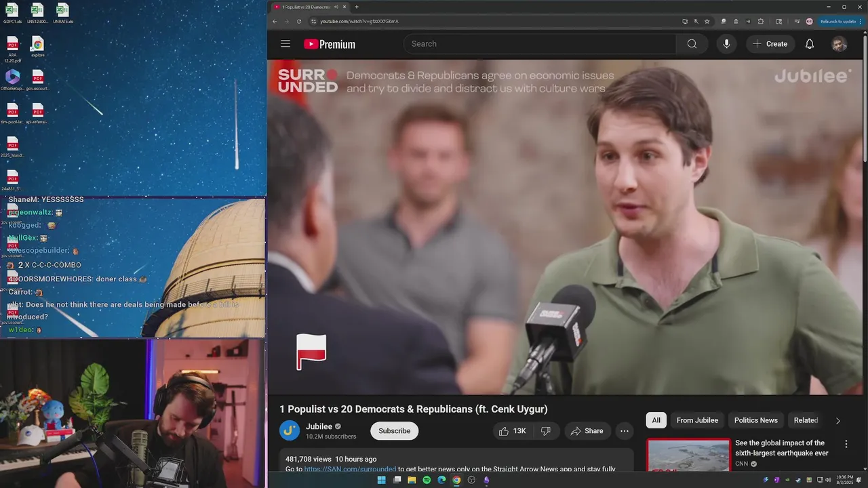Screen dimensions: 868x488
Task: Open File Explorer from the taskbar
Action: point(412,480)
